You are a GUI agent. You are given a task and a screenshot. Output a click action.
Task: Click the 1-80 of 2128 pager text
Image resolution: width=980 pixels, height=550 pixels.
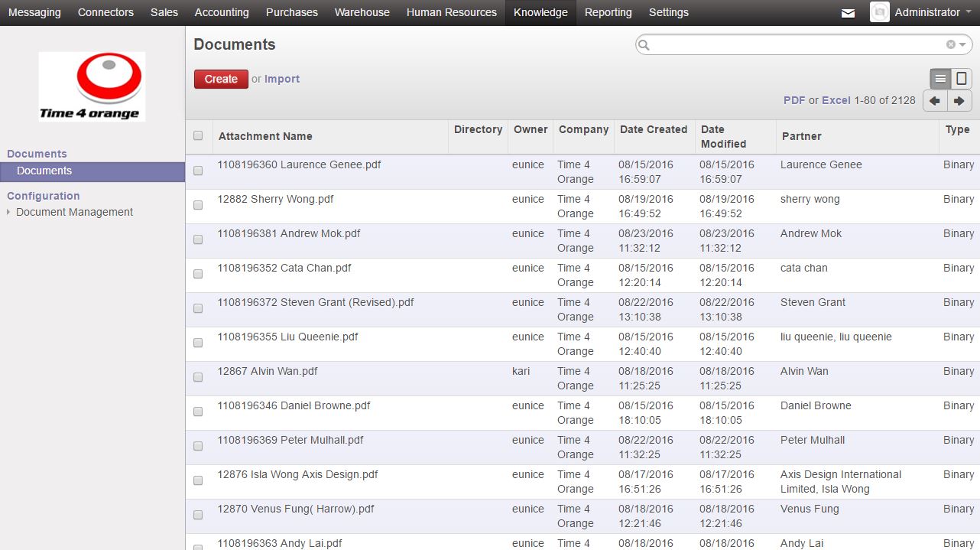885,100
